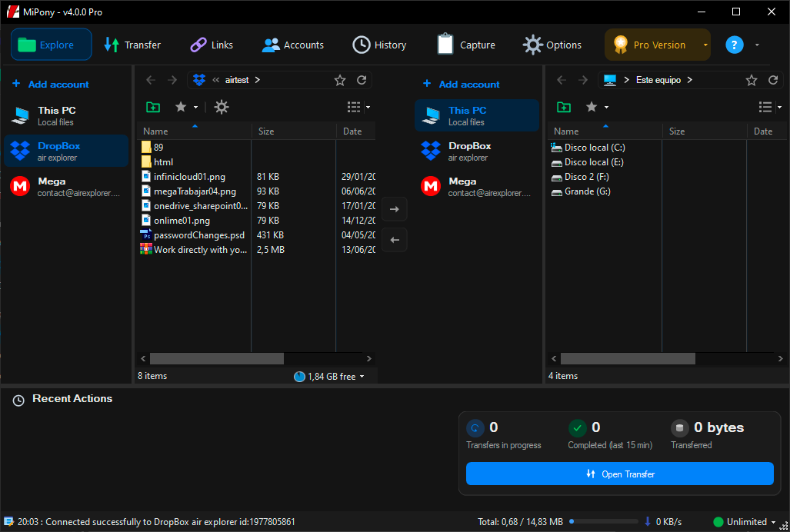Select DropBox in right account list
This screenshot has width=790, height=532.
pyautogui.click(x=477, y=151)
